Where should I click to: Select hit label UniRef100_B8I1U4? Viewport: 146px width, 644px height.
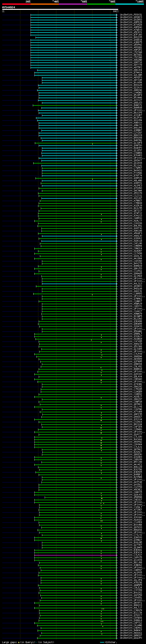[131, 424]
